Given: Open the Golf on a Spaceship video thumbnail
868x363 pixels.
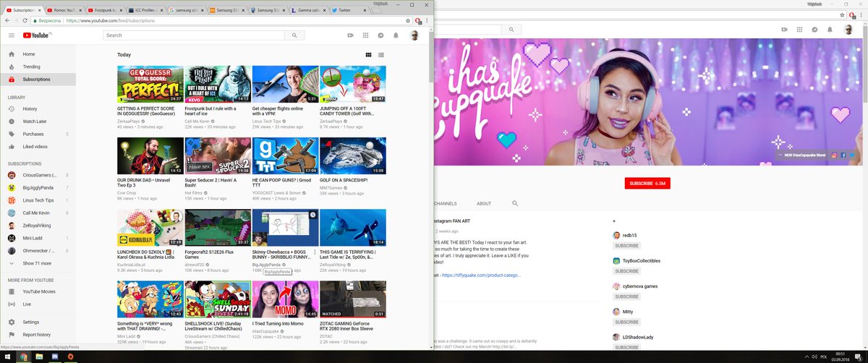Looking at the screenshot, I should pos(352,155).
